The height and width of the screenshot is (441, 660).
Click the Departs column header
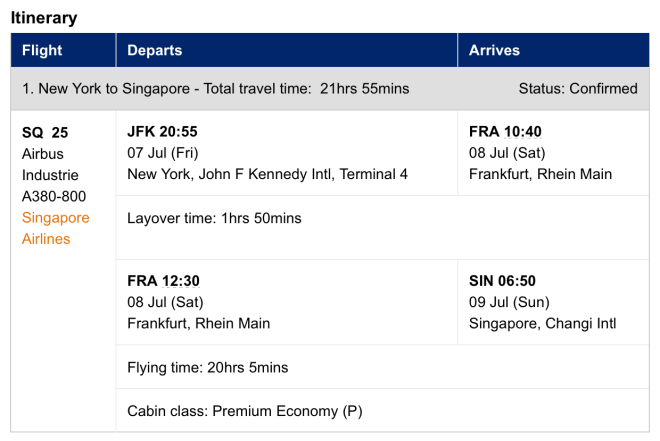(154, 50)
